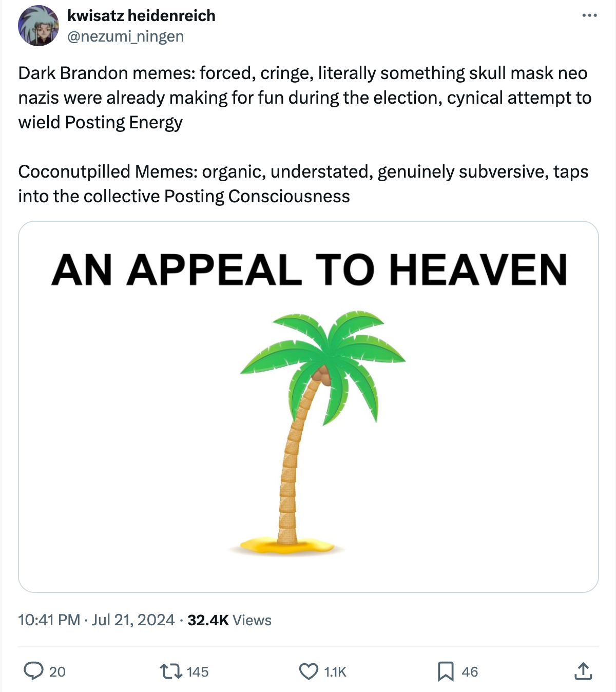Click the display name kwisatz heidenreich
This screenshot has width=616, height=692.
pyautogui.click(x=141, y=16)
